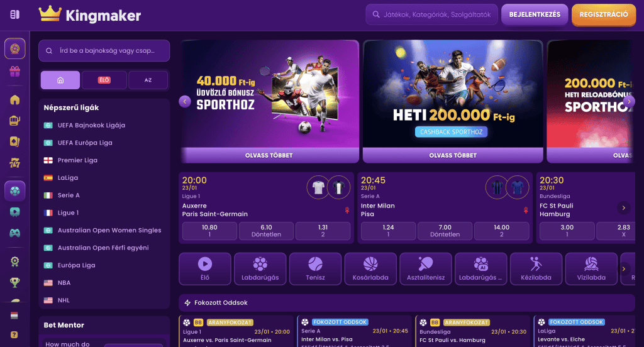Go to previous banner with left arrow
The width and height of the screenshot is (644, 347).
185,101
